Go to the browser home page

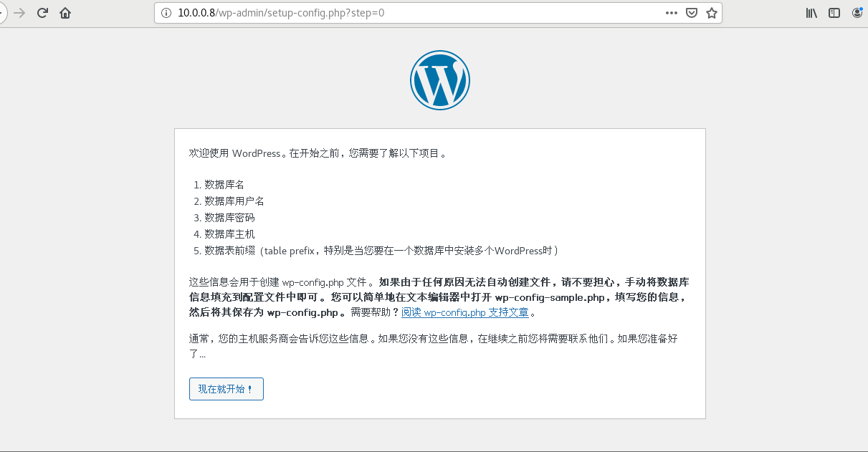point(65,13)
